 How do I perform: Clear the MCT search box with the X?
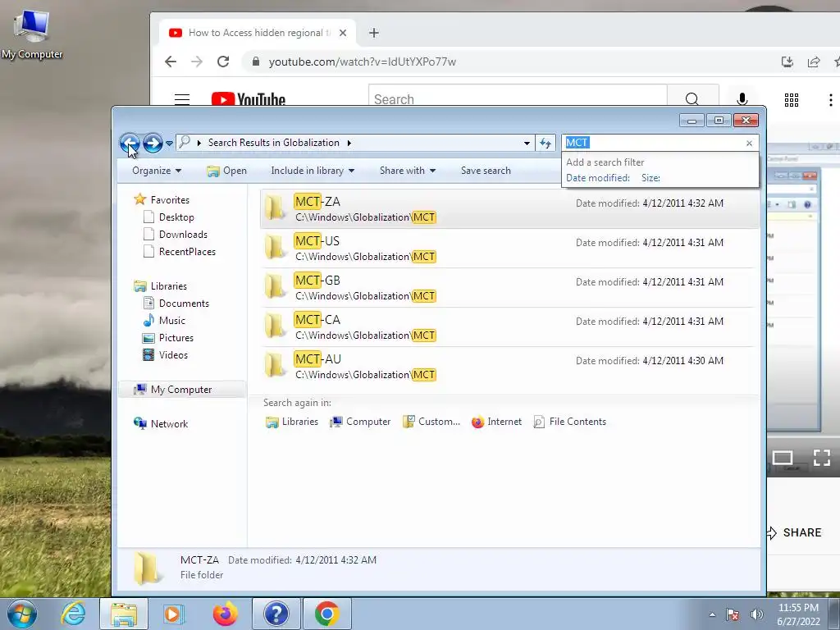click(749, 143)
